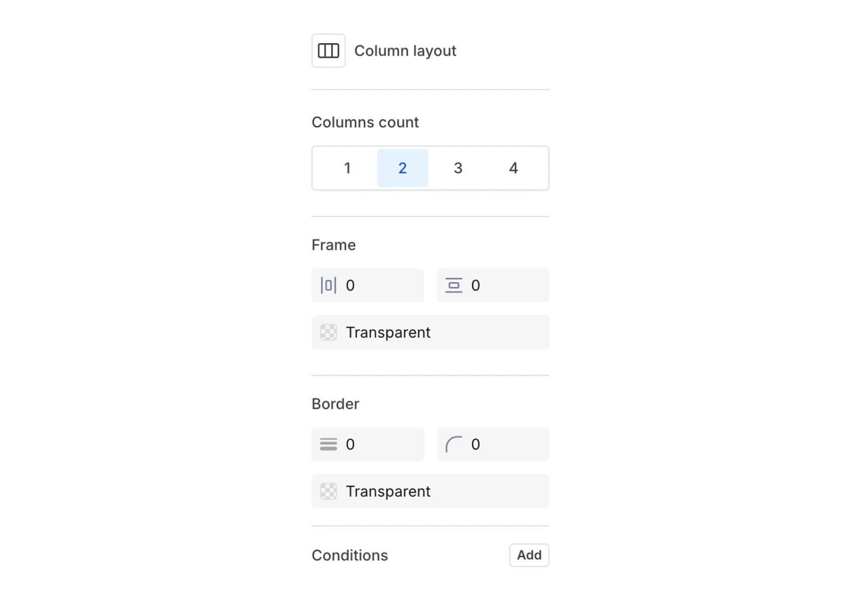Click the Frame transparency checkerboard icon
Viewport: 868px width, 603px height.
328,332
